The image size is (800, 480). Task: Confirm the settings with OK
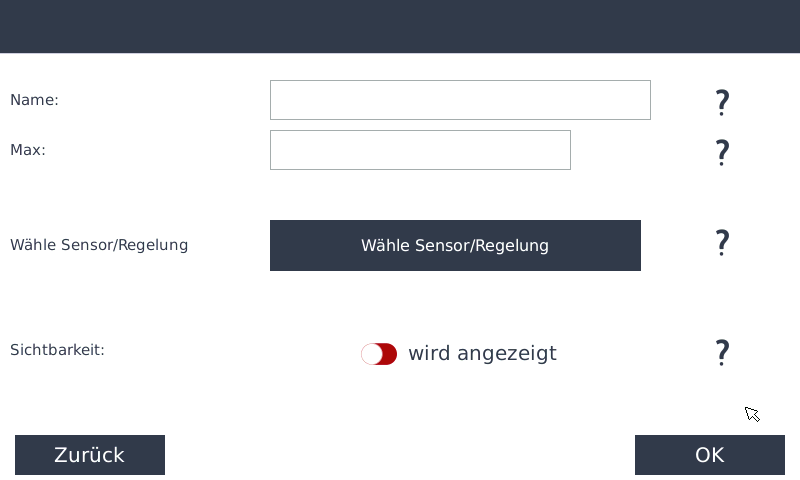tap(709, 455)
